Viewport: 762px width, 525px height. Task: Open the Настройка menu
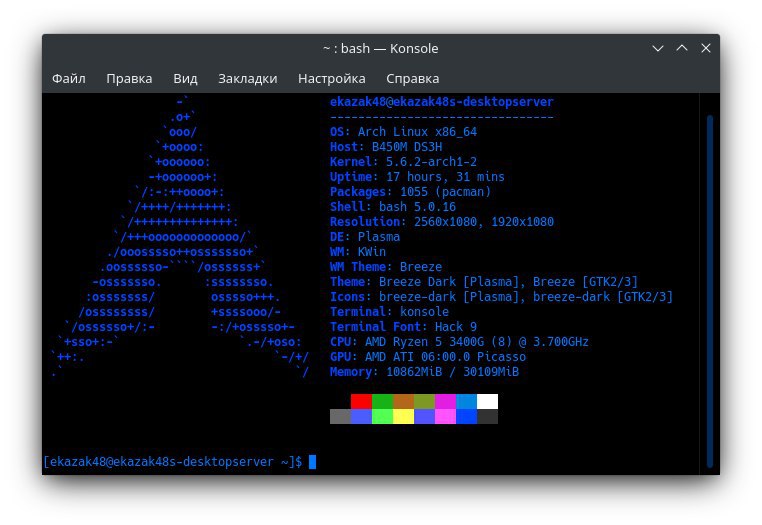coord(331,78)
